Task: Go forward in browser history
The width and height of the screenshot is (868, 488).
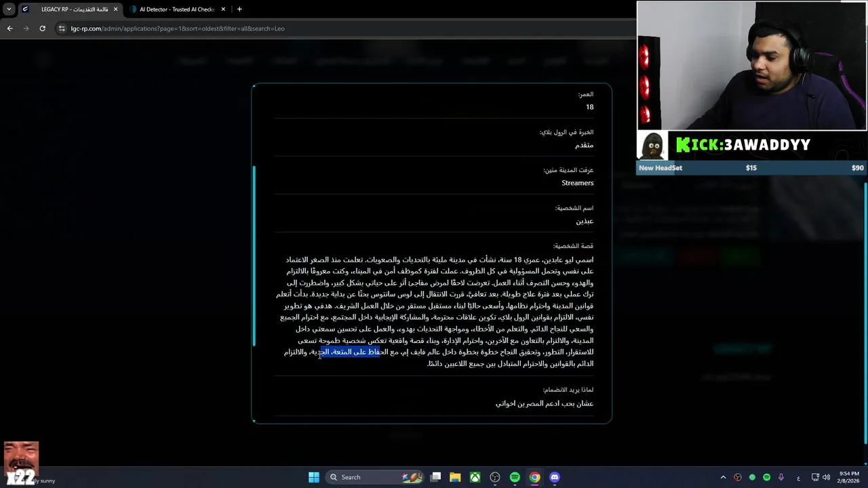Action: 26,28
